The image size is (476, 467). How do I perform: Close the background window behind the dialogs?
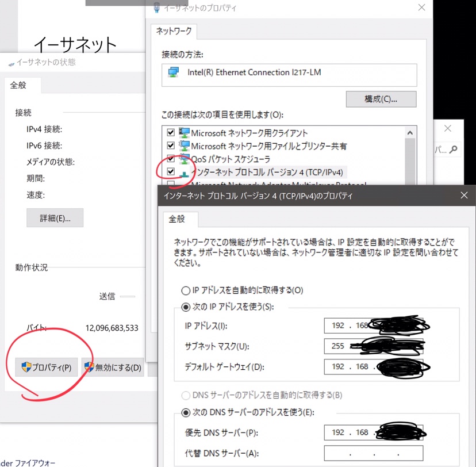(447, 128)
